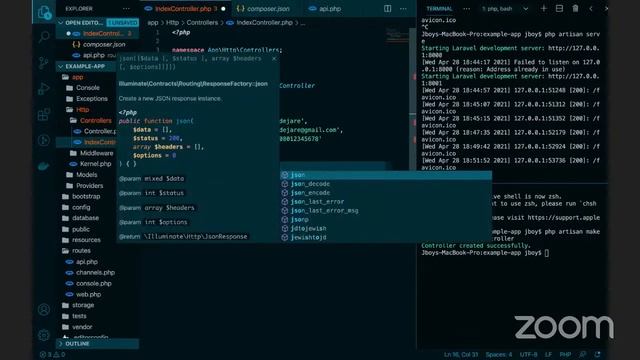Select the TERMINAL panel tab
The height and width of the screenshot is (360, 640).
click(x=440, y=9)
